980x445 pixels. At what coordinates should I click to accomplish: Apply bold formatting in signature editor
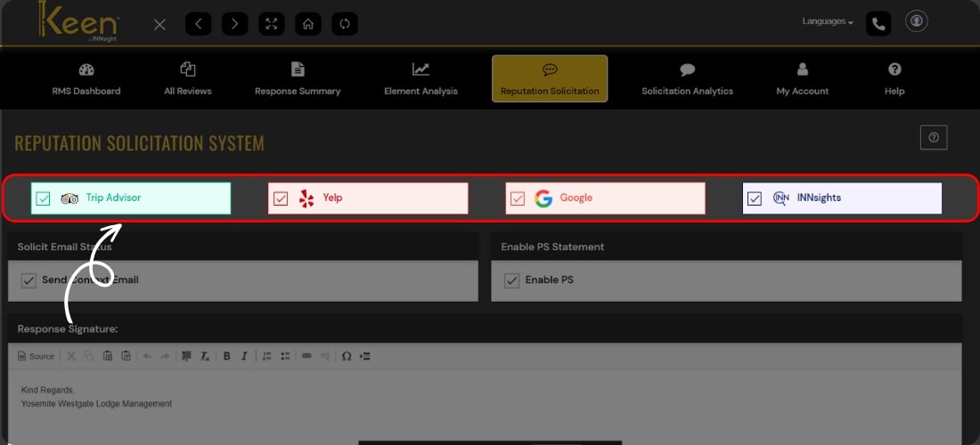click(x=226, y=356)
